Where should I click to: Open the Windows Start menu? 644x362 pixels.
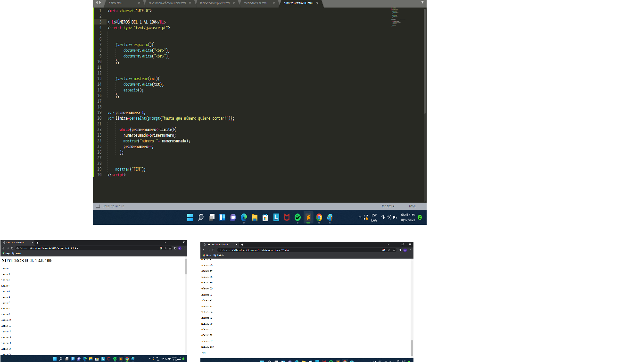(x=190, y=217)
